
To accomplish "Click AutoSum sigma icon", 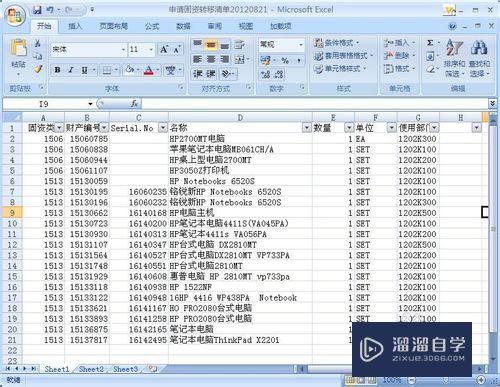I will click(430, 43).
